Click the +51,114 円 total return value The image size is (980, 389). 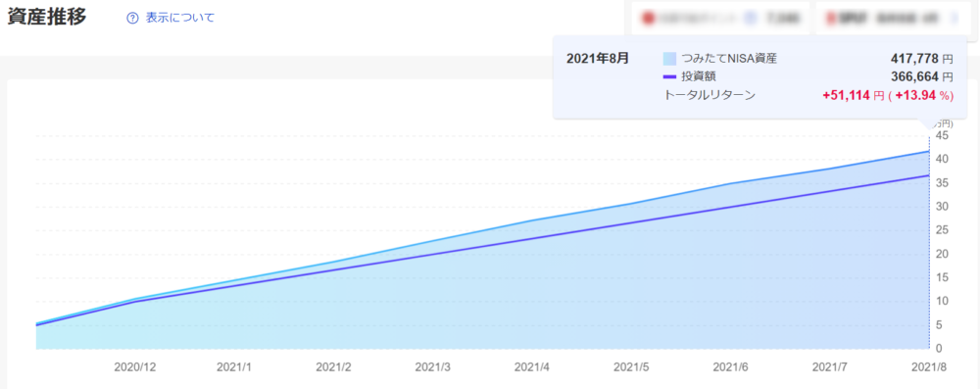(x=854, y=96)
